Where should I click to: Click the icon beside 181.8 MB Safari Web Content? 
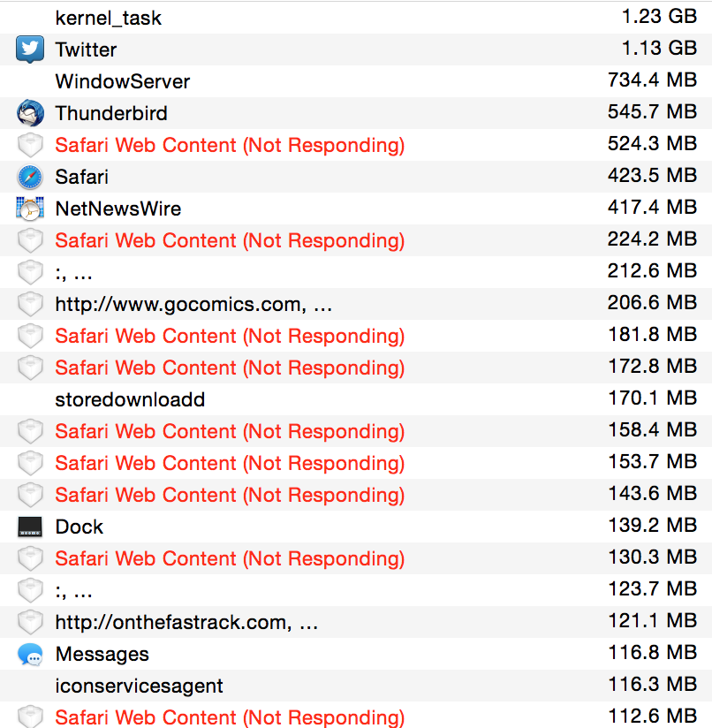tap(30, 336)
